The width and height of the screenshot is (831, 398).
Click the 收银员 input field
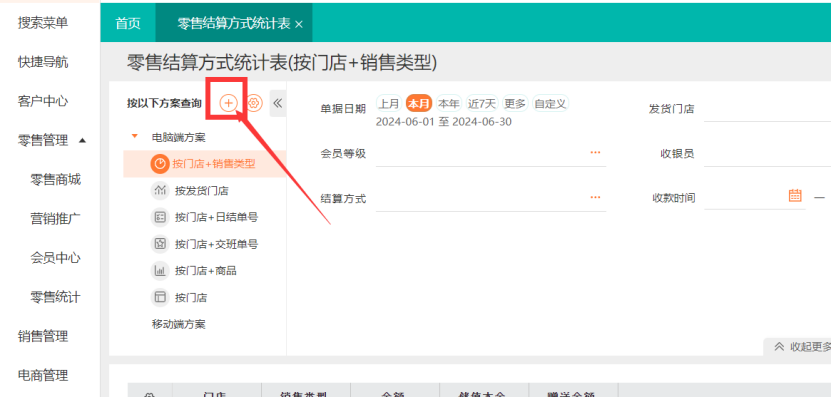767,154
